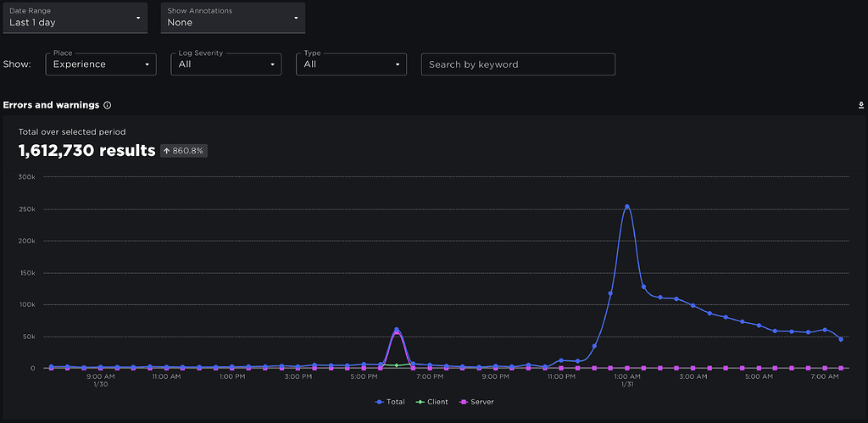Click the 200k y-axis label
The width and height of the screenshot is (868, 423).
click(x=28, y=241)
